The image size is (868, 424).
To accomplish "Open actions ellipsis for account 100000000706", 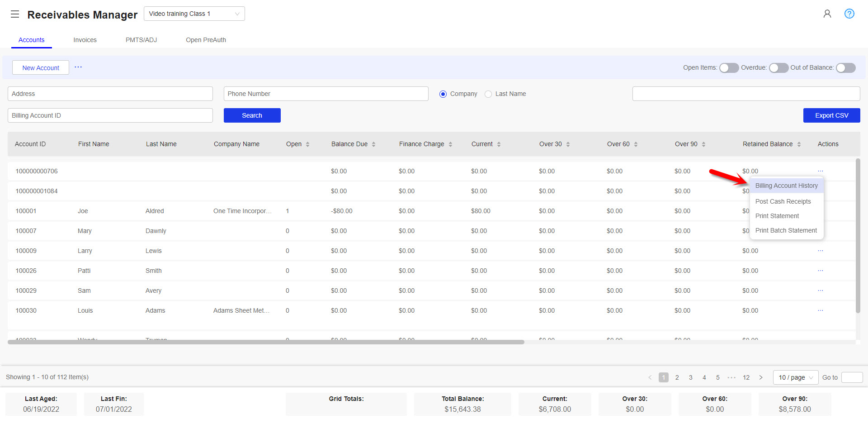I will 820,171.
